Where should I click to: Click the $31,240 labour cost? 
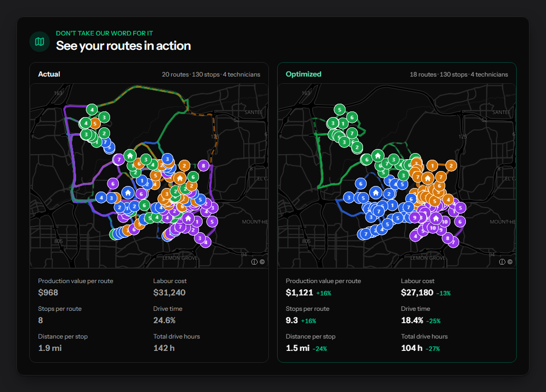coord(169,292)
